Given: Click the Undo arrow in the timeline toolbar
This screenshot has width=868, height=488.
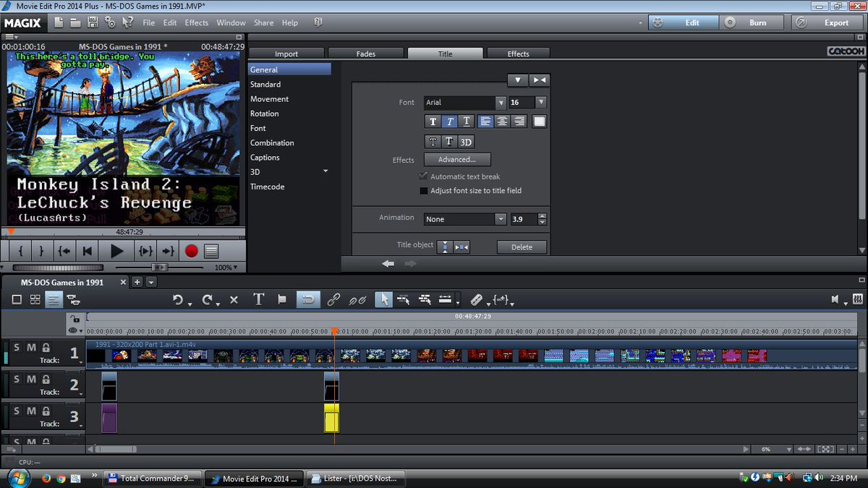Looking at the screenshot, I should [x=177, y=299].
